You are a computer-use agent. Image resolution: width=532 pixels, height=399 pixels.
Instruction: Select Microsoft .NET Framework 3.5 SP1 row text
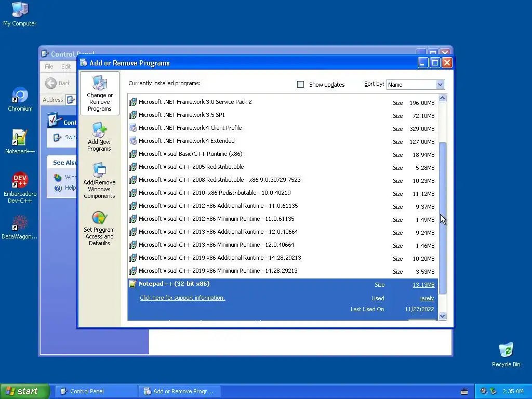(x=182, y=115)
